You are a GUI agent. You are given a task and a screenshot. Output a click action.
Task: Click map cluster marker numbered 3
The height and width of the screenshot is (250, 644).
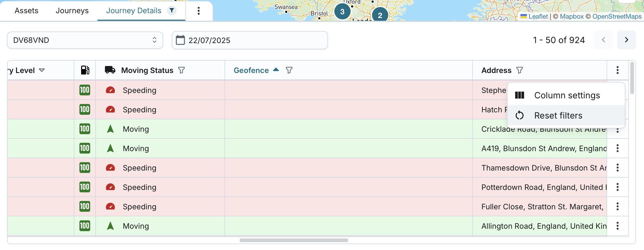point(342,12)
